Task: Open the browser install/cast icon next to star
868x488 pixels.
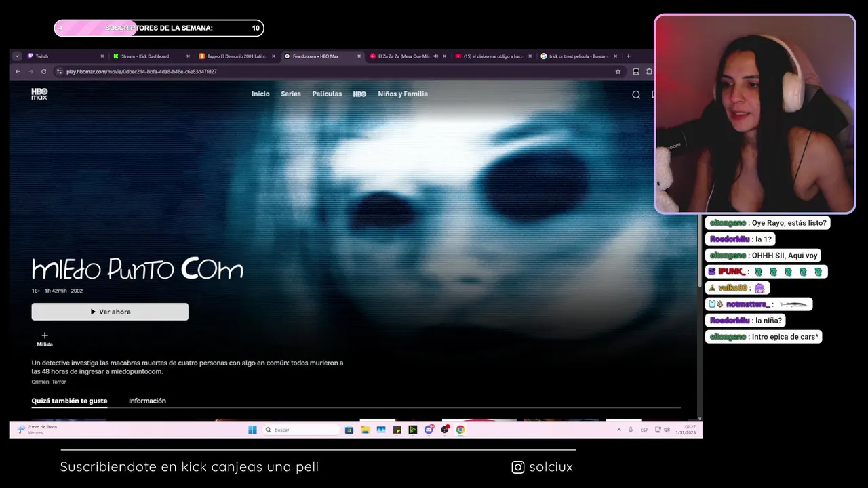Action: 636,71
